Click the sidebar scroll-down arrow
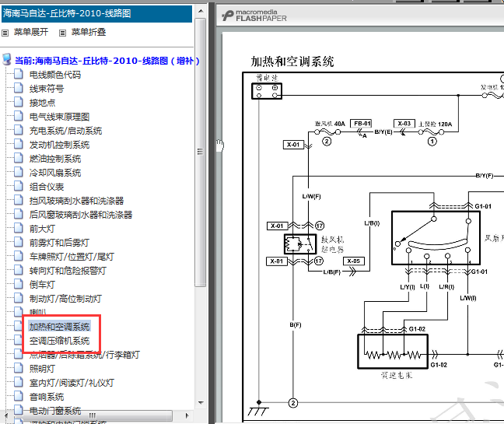504x424 pixels. tap(201, 402)
